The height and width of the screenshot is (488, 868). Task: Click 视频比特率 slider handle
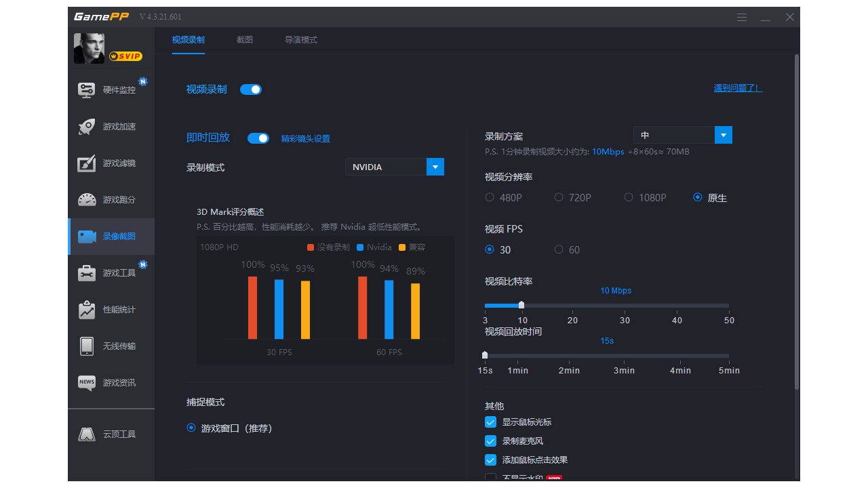[x=521, y=305]
